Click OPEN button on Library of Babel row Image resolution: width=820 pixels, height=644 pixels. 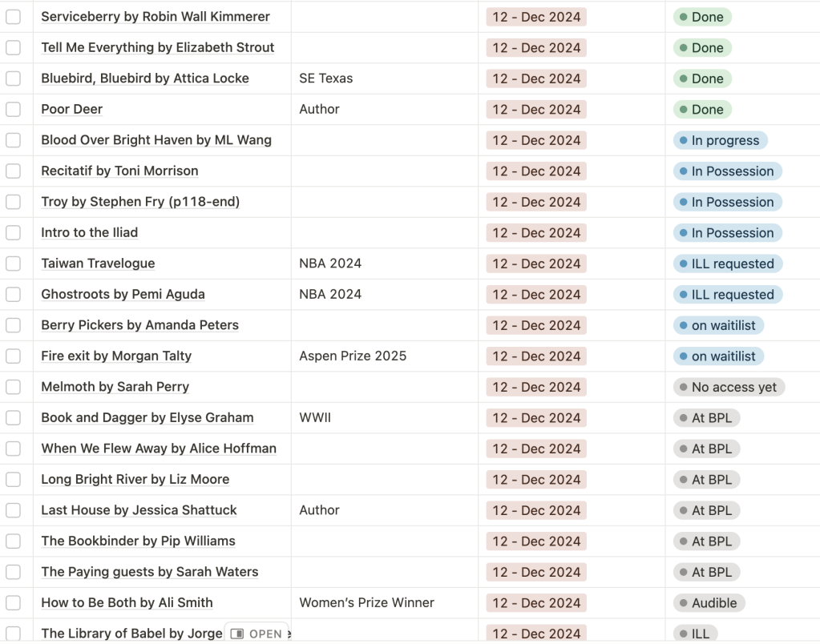coord(257,634)
